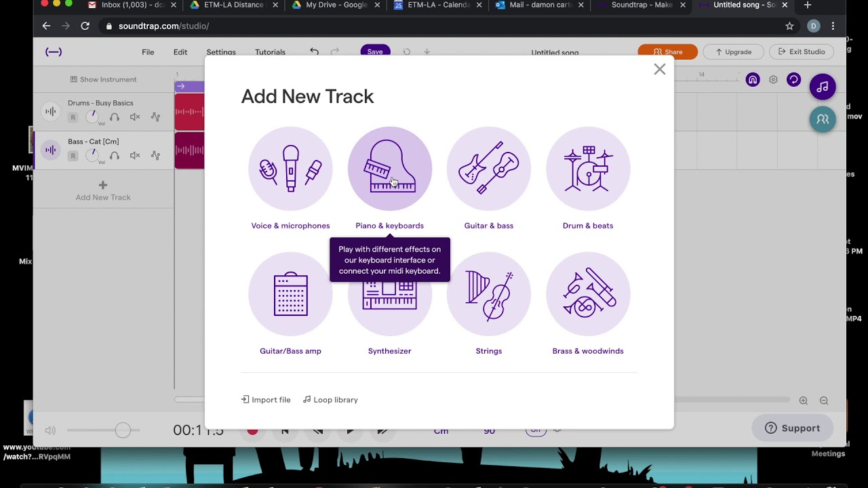Solo the Drums track with the headphones icon
Screen dimensions: 868x488
pyautogui.click(x=115, y=117)
